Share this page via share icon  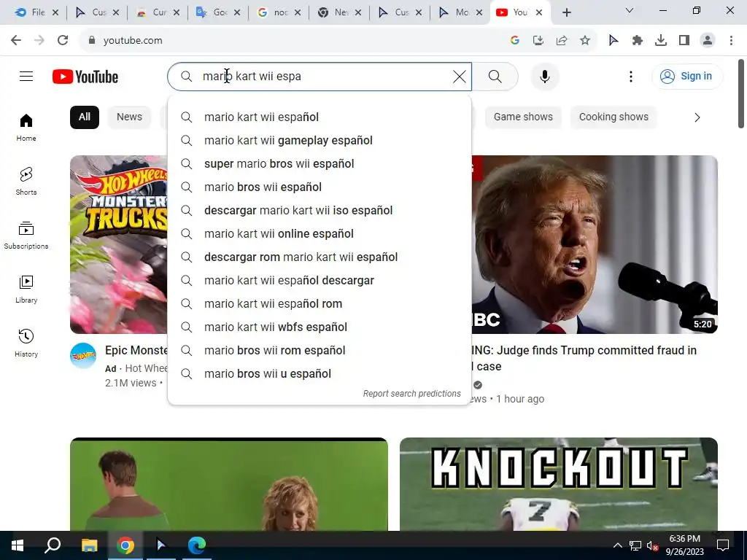[562, 41]
